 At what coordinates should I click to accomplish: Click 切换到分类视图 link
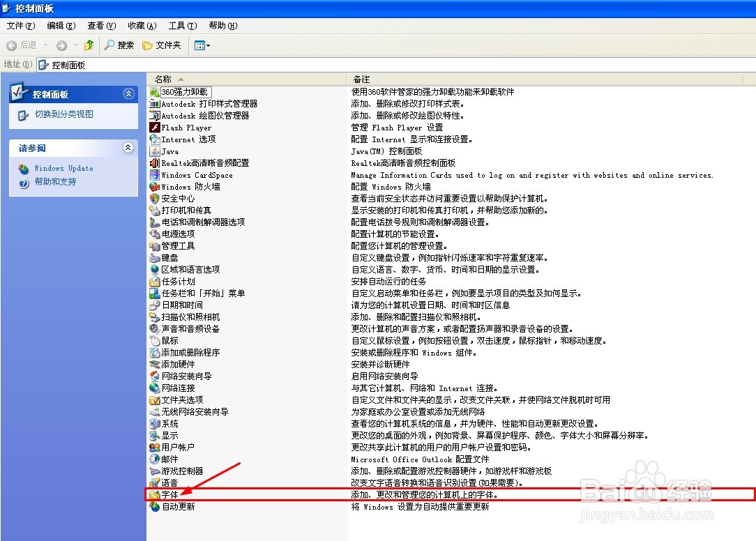point(64,114)
